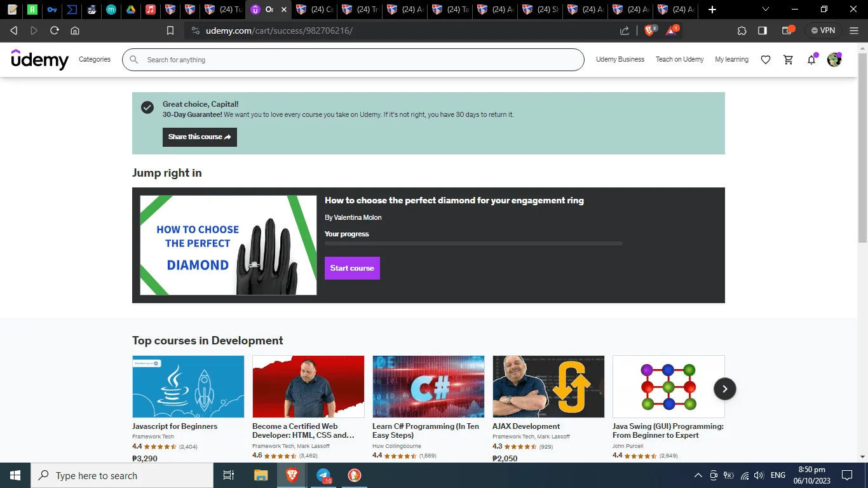868x488 pixels.
Task: Switch to the green 'A' pinned tab
Action: 32,10
